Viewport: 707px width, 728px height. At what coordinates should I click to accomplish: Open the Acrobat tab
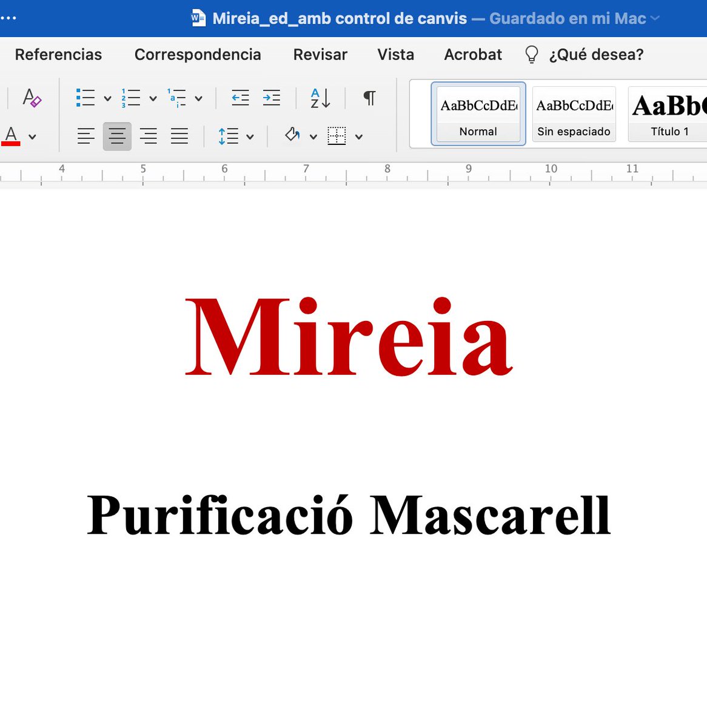coord(473,55)
